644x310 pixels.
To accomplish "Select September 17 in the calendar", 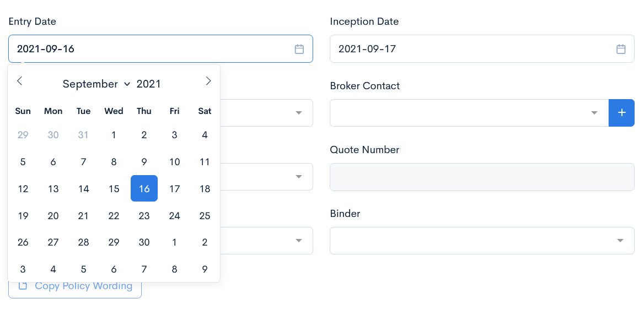I will click(174, 189).
